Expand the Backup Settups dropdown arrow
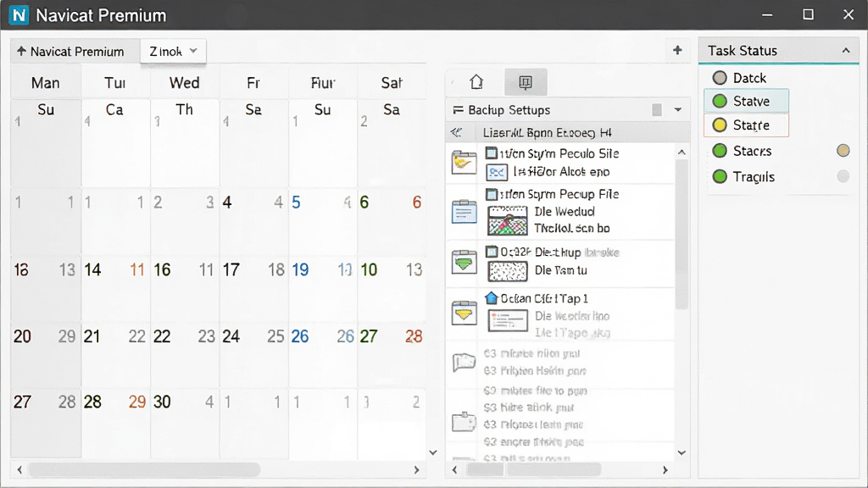Viewport: 868px width, 488px height. [677, 109]
